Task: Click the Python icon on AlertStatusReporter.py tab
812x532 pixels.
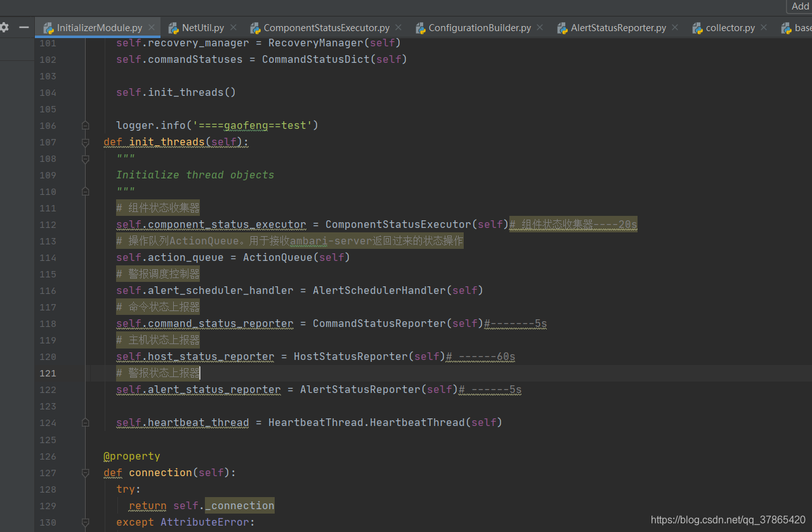Action: pos(562,28)
